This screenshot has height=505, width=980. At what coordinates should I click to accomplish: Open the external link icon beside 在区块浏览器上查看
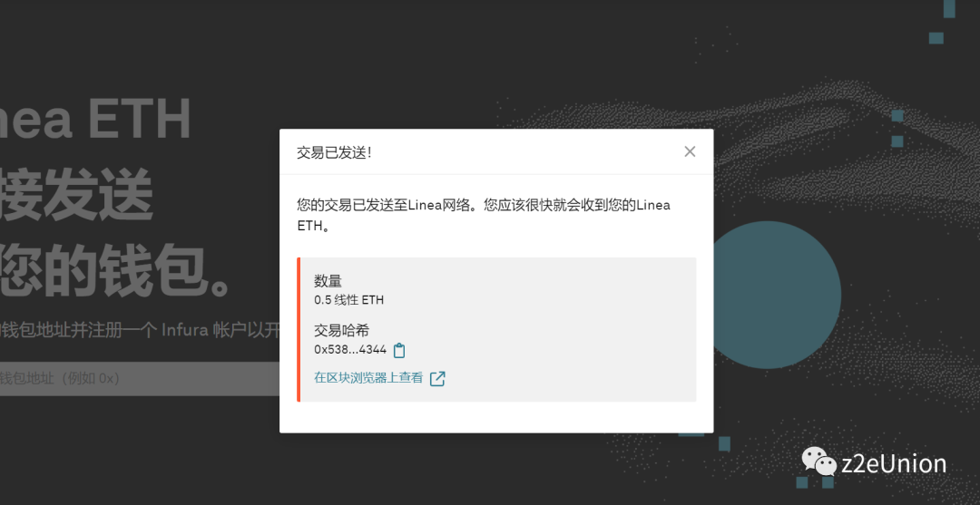[x=437, y=378]
